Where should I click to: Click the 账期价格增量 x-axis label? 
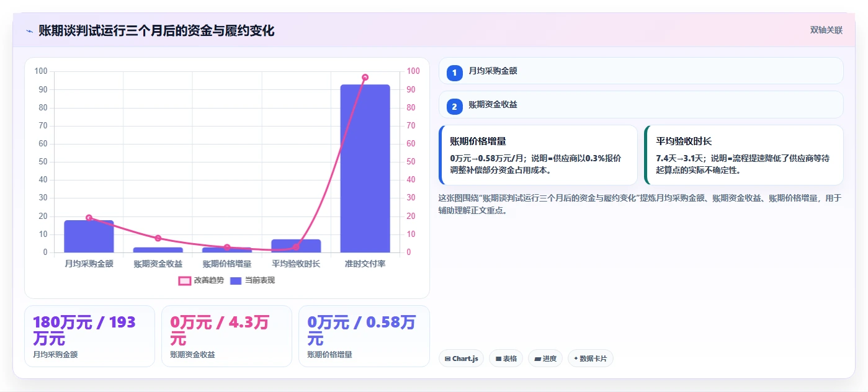pyautogui.click(x=227, y=264)
